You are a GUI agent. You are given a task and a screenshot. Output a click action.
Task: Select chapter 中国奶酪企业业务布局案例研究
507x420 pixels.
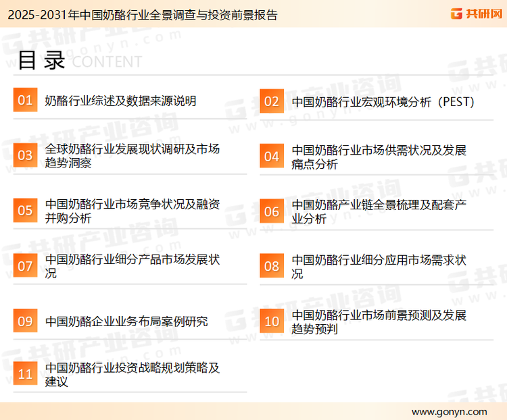126,321
